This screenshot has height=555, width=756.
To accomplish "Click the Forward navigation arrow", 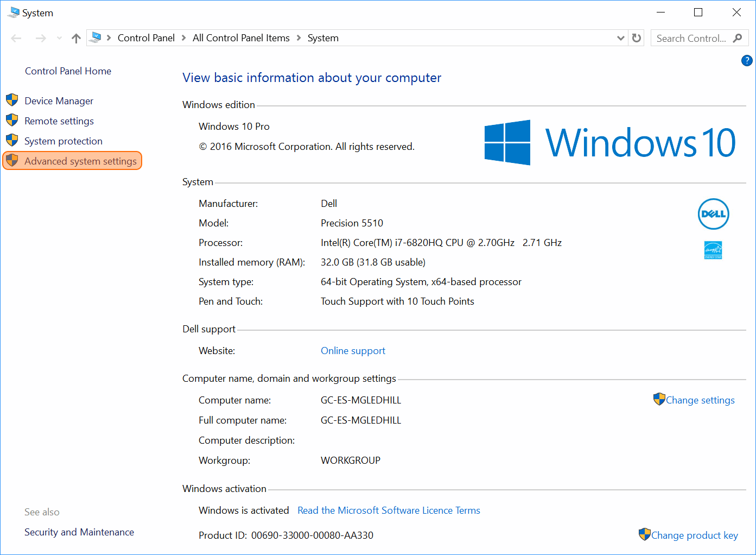I will coord(41,38).
